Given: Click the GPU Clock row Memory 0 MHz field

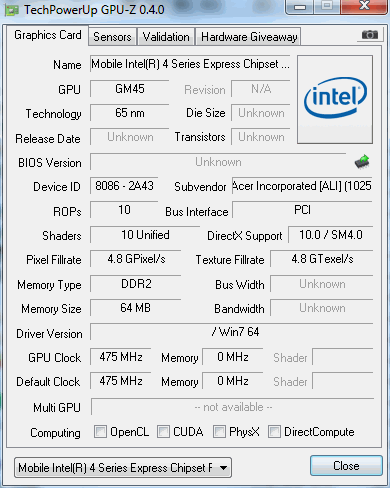Looking at the screenshot, I should [x=233, y=357].
